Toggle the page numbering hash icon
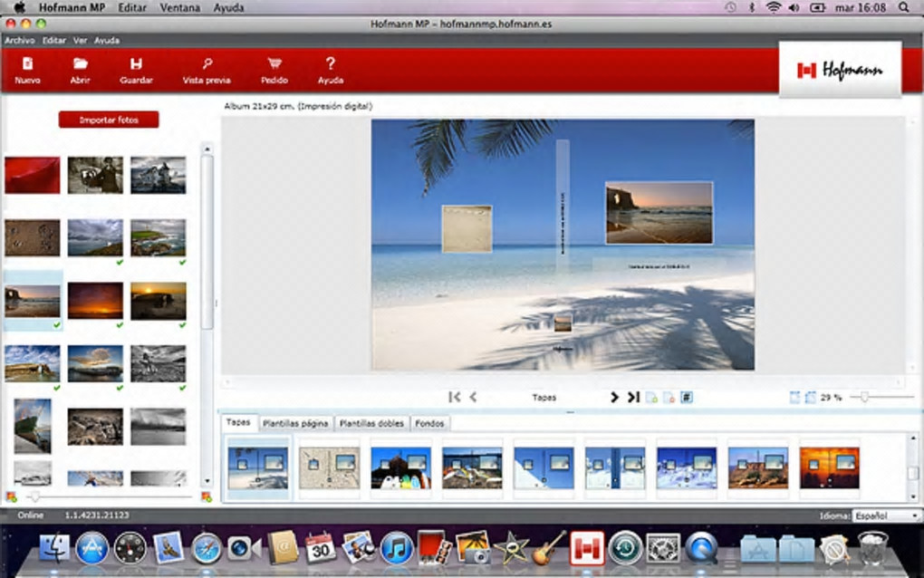The width and height of the screenshot is (924, 578). pos(687,398)
